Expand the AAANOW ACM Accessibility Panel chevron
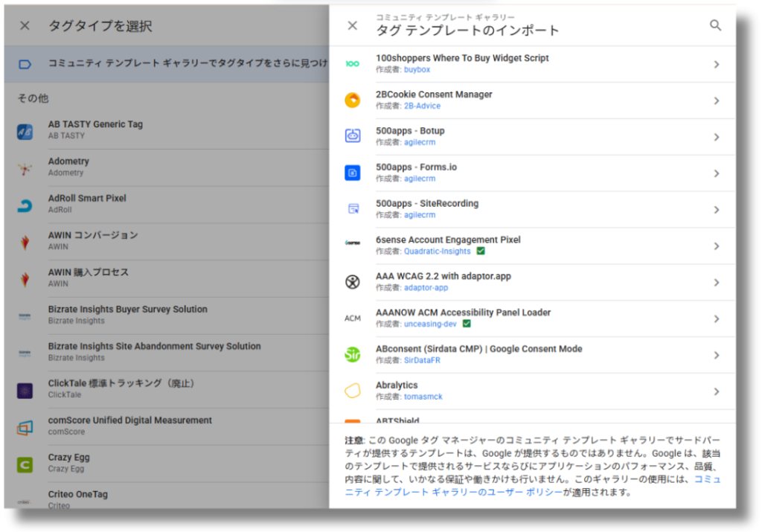 (716, 318)
